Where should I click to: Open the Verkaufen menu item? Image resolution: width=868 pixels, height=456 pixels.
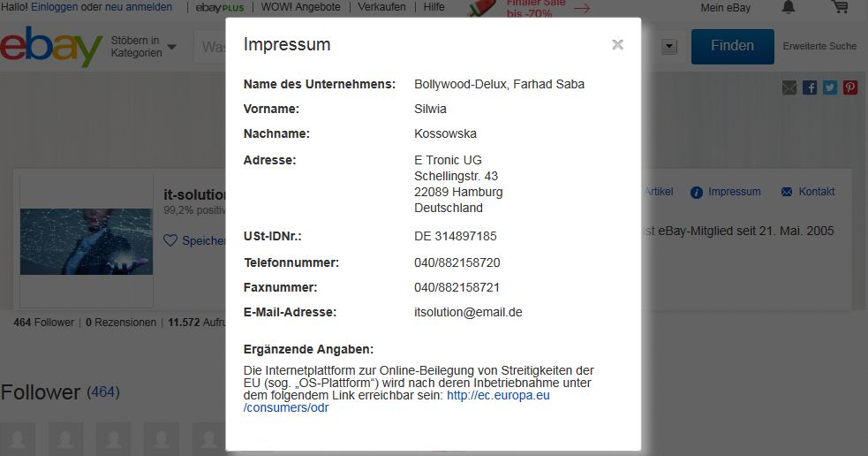coord(381,7)
